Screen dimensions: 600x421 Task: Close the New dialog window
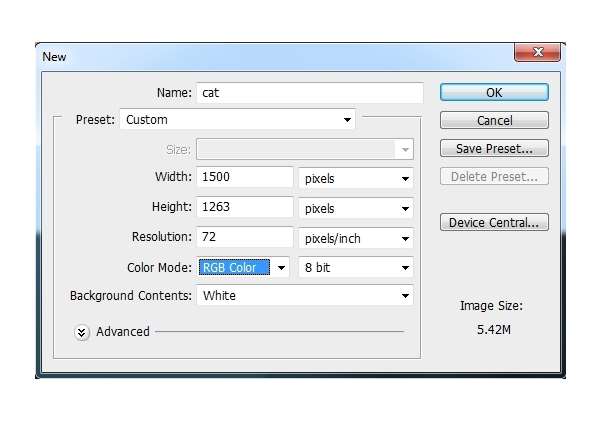coord(538,54)
